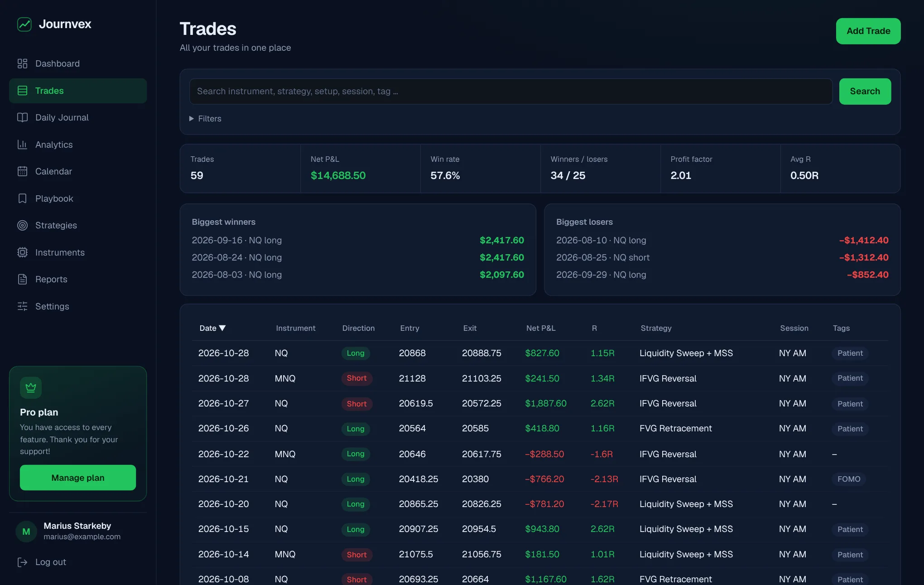Click the Settings sliders icon
The width and height of the screenshot is (924, 585).
pyautogui.click(x=22, y=306)
